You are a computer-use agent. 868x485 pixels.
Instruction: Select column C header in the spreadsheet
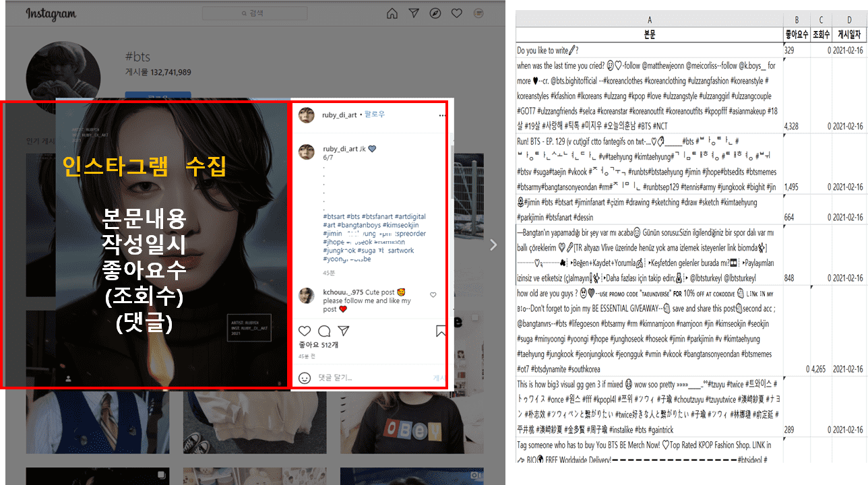click(821, 21)
